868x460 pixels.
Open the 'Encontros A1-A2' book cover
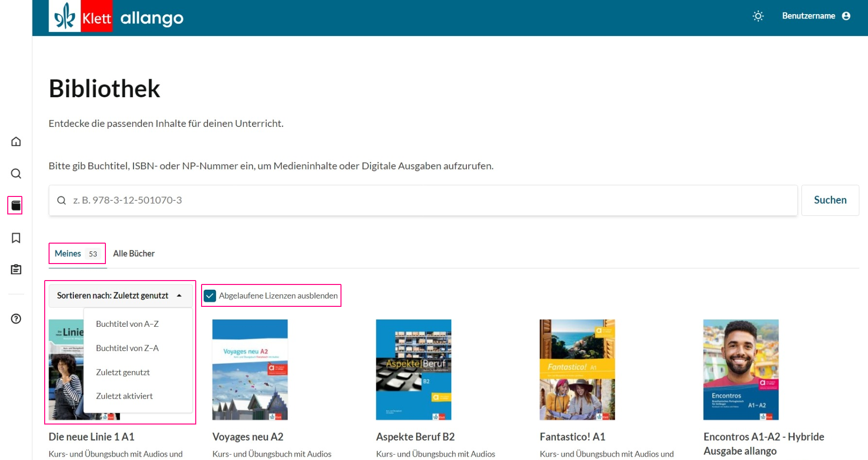[741, 370]
